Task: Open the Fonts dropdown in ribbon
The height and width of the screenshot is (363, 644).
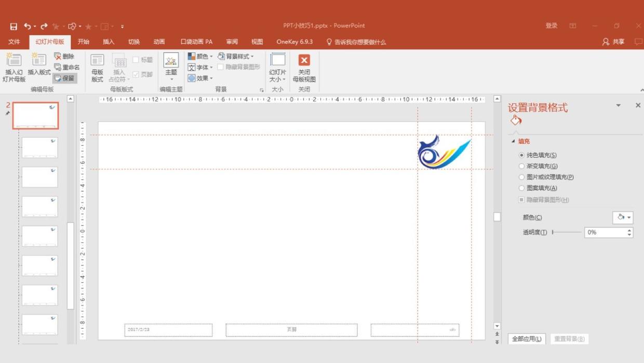Action: [200, 68]
